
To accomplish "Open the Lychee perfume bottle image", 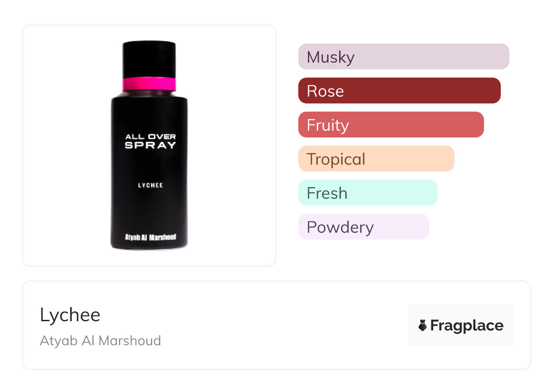I will click(149, 146).
